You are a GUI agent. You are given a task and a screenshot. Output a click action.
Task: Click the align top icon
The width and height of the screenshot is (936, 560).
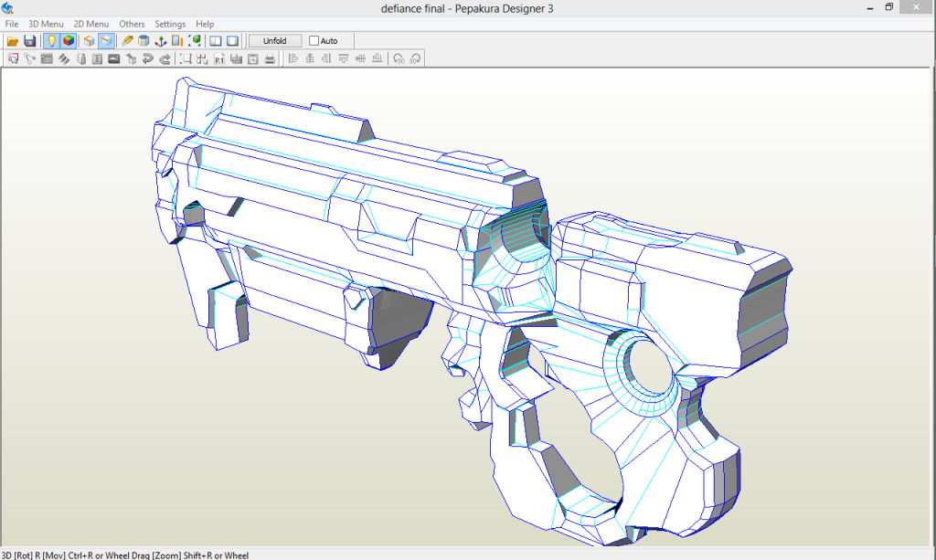344,58
